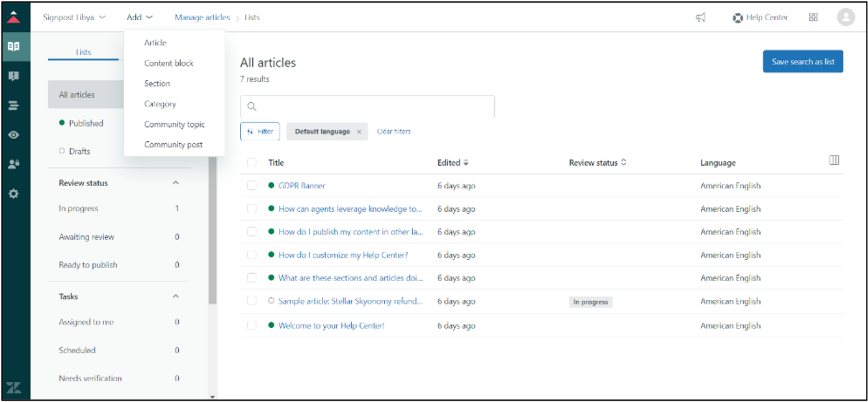
Task: Select the Welcome to your Help Center checkbox
Action: coord(252,325)
